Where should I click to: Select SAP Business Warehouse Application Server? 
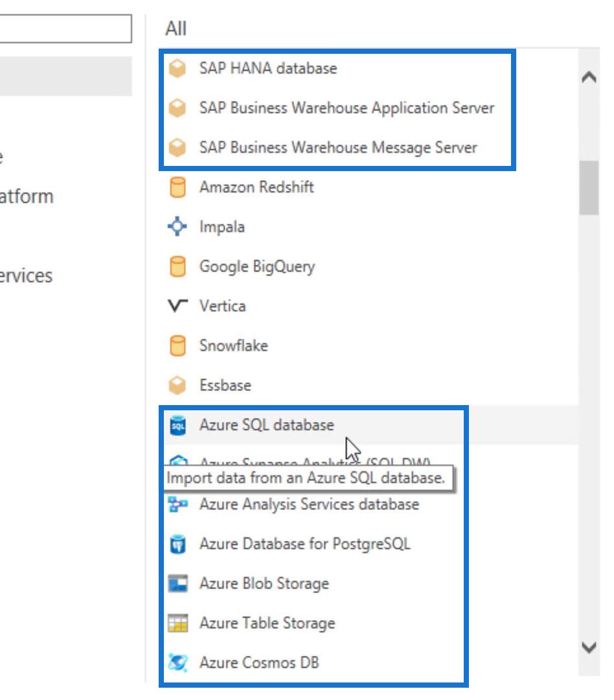[x=346, y=108]
